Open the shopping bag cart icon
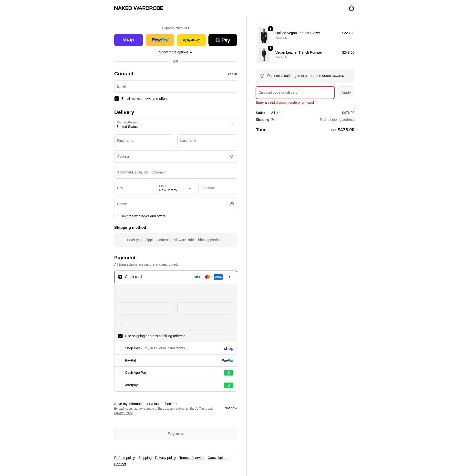This screenshot has width=465, height=476. point(351,8)
